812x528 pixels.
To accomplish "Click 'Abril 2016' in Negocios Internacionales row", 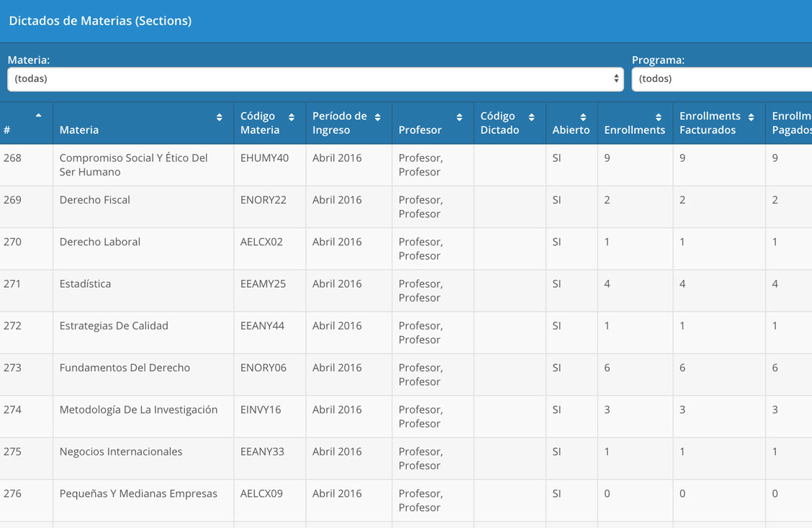I will tap(337, 451).
